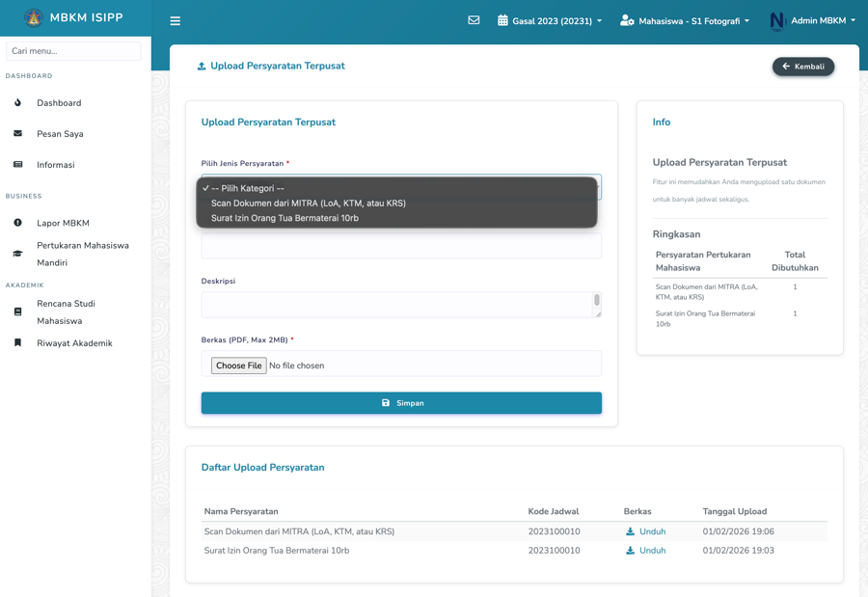Expand the Mahasiswa - S1 Fotografi role dropdown

tap(685, 20)
